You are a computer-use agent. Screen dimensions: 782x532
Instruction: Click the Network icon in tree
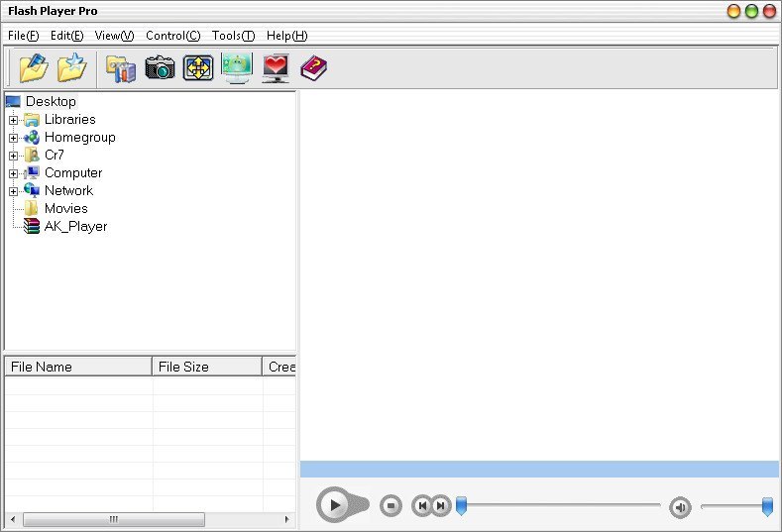click(x=32, y=190)
